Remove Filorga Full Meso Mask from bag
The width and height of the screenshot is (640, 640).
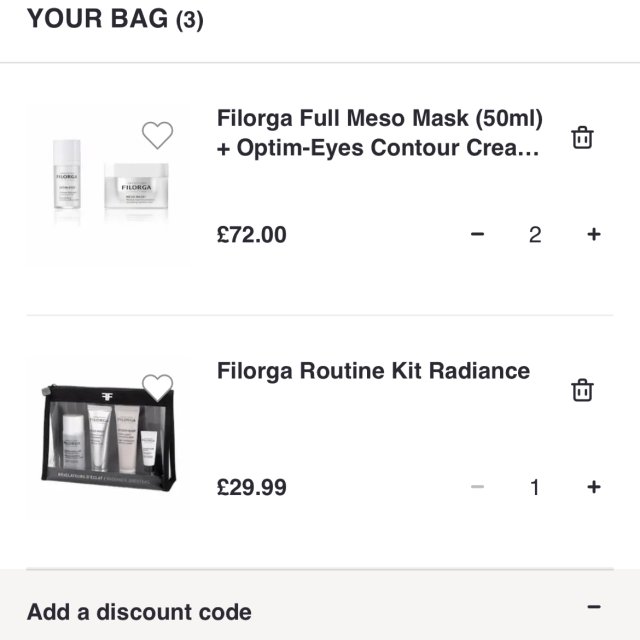[582, 138]
